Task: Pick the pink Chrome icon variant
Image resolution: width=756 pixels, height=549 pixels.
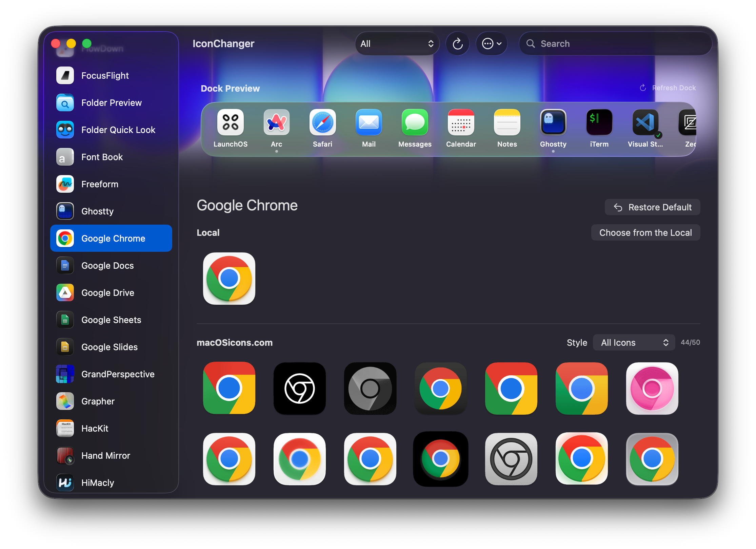Action: [652, 388]
